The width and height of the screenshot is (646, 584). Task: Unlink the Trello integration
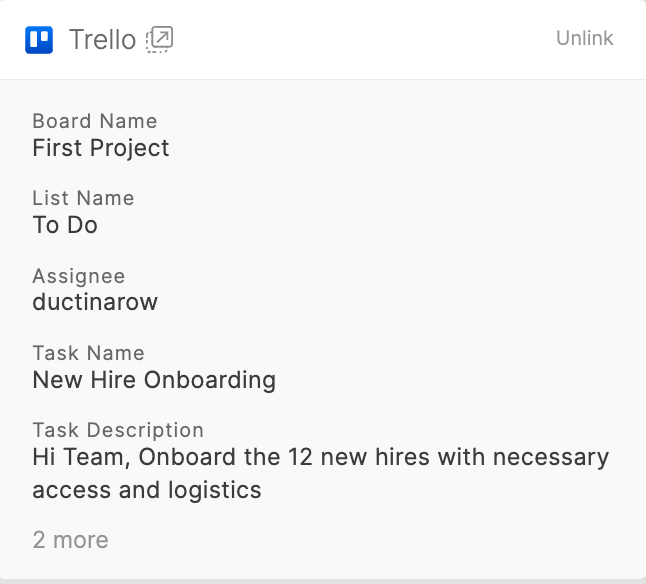[585, 38]
